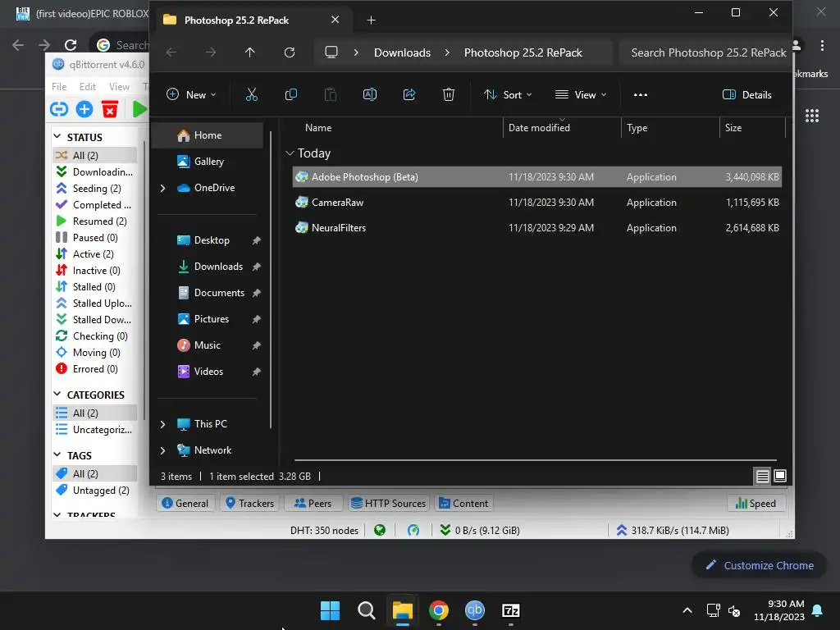Viewport: 840px width, 630px height.
Task: Click the speed limit icon in qBittorrent status bar
Action: click(x=413, y=531)
